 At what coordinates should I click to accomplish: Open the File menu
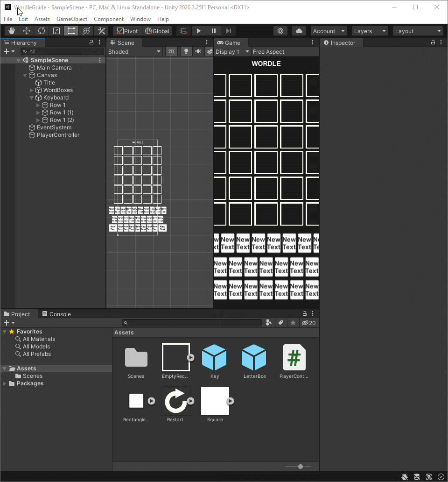pos(8,19)
